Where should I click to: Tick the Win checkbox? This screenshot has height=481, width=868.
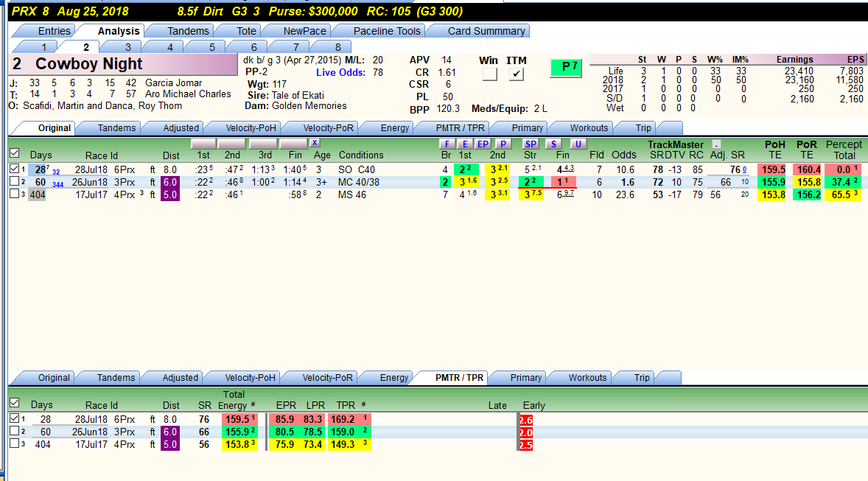tap(489, 74)
